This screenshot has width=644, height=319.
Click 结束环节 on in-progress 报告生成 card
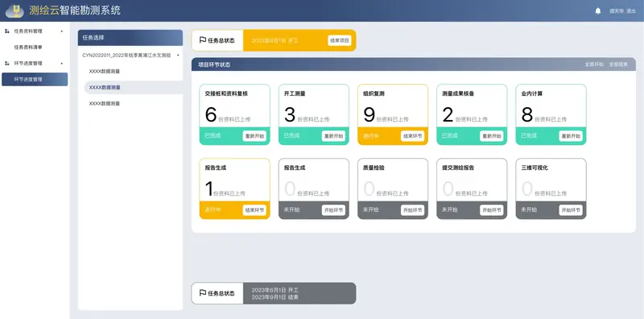(x=254, y=210)
